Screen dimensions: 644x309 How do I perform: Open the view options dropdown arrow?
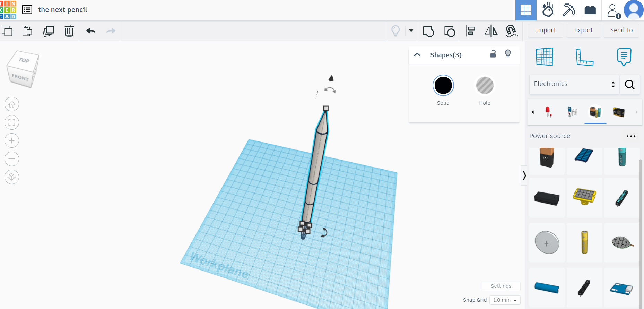click(411, 31)
